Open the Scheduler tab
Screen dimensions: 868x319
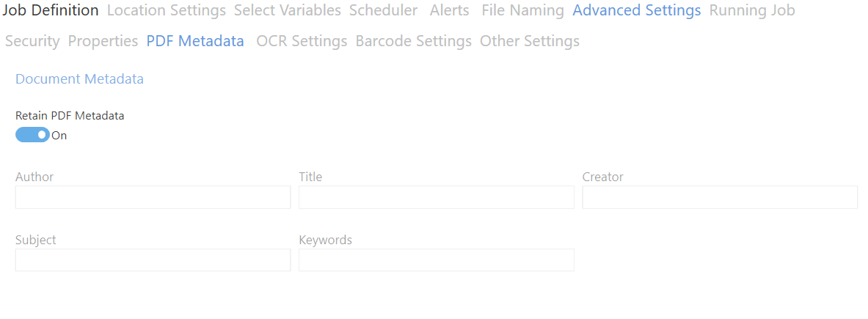383,10
